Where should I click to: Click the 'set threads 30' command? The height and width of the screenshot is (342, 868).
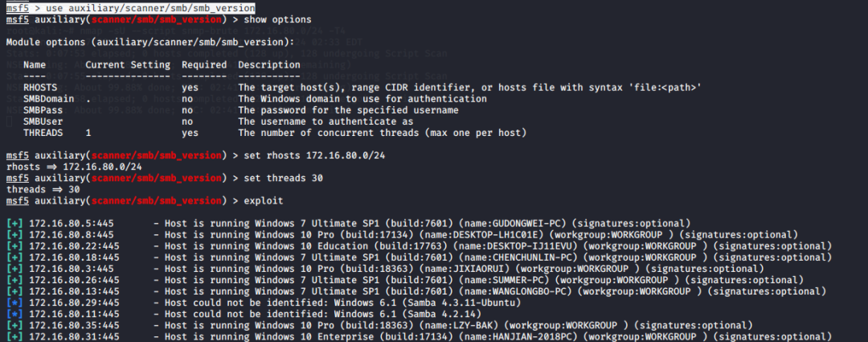284,178
